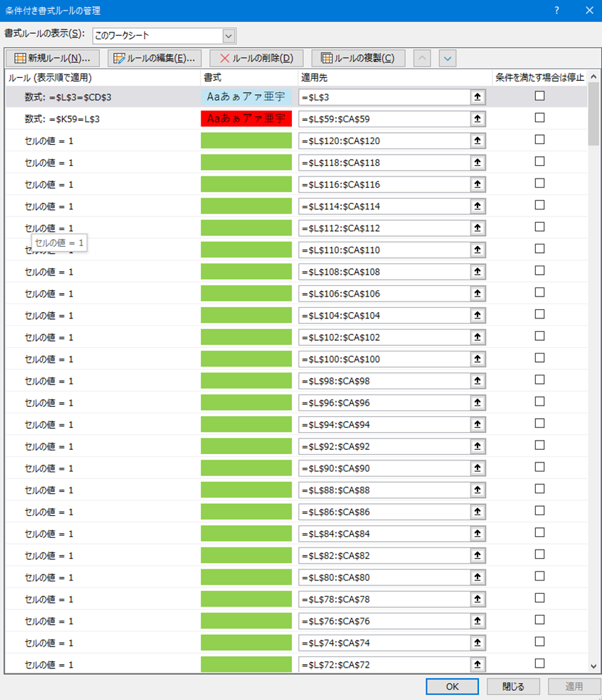Toggle stop-if-true checkbox for $L$120:$CA$120 rule
Viewport: 602px width, 700px height.
click(539, 140)
